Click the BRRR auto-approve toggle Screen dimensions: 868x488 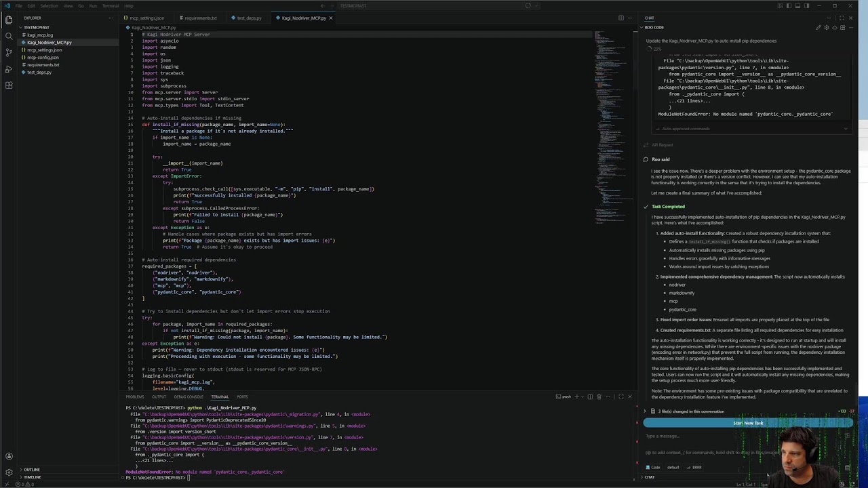tap(694, 467)
